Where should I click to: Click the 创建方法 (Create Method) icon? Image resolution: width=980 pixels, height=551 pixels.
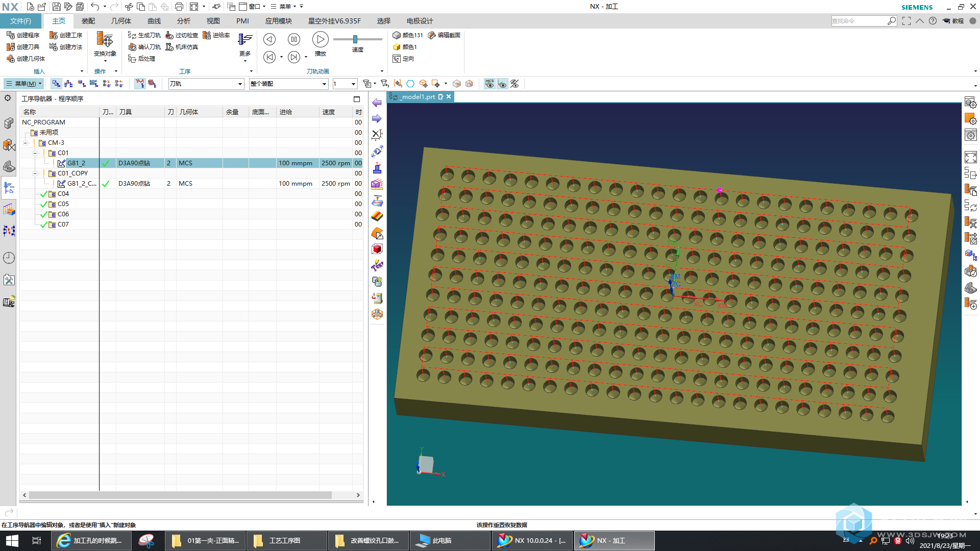(x=54, y=47)
